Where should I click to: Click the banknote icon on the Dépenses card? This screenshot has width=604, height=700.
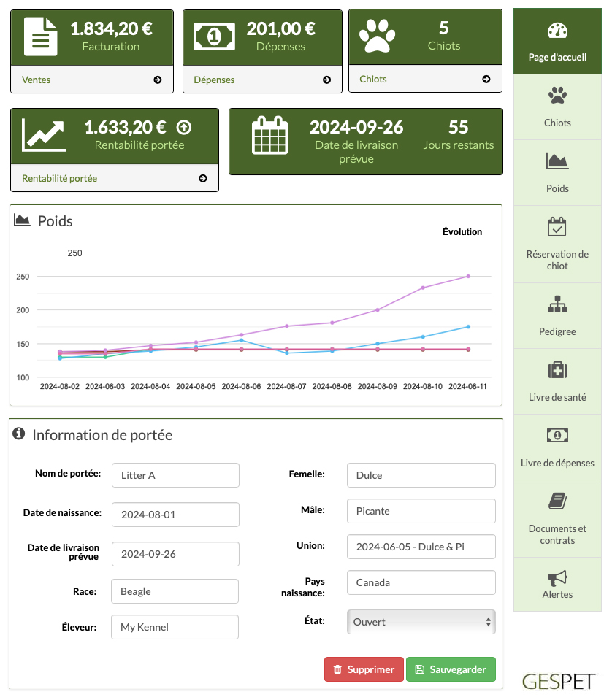coord(215,36)
